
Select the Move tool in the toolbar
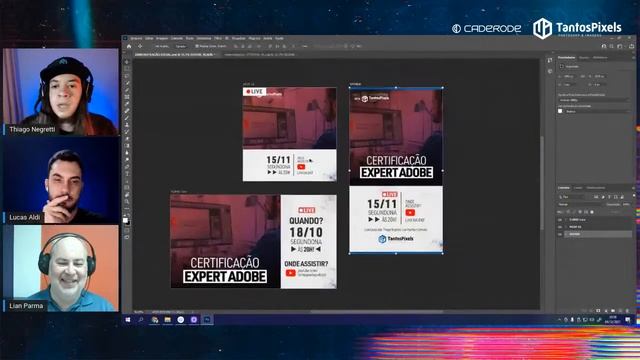pyautogui.click(x=127, y=62)
